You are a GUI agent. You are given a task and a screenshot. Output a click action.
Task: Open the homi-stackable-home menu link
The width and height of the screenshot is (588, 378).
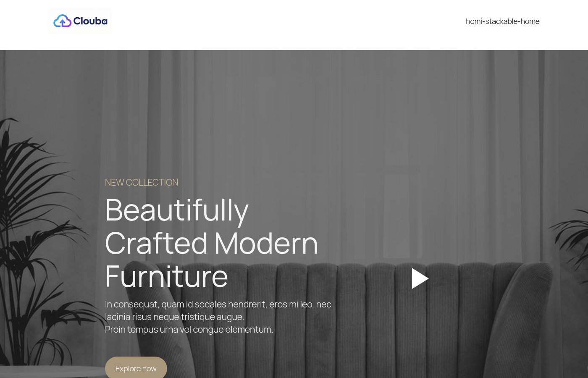point(502,21)
